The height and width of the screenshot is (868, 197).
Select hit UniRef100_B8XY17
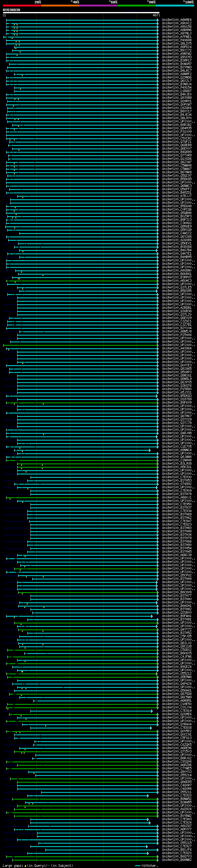point(176,111)
